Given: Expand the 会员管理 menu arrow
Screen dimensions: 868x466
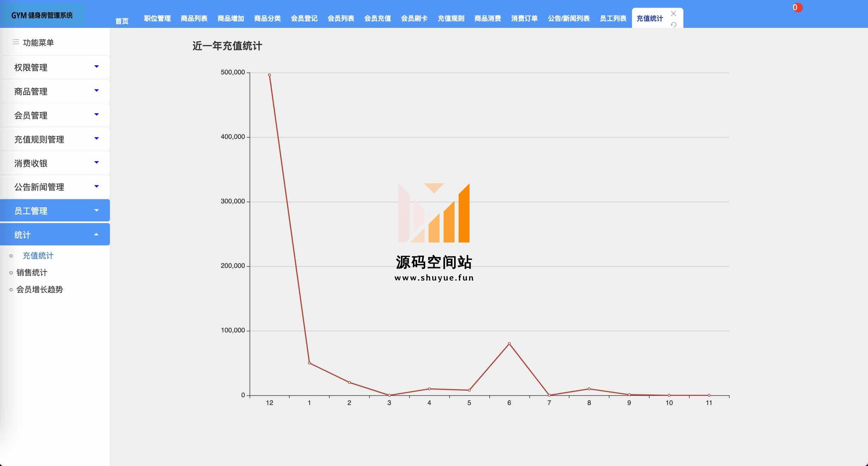Looking at the screenshot, I should coord(97,114).
